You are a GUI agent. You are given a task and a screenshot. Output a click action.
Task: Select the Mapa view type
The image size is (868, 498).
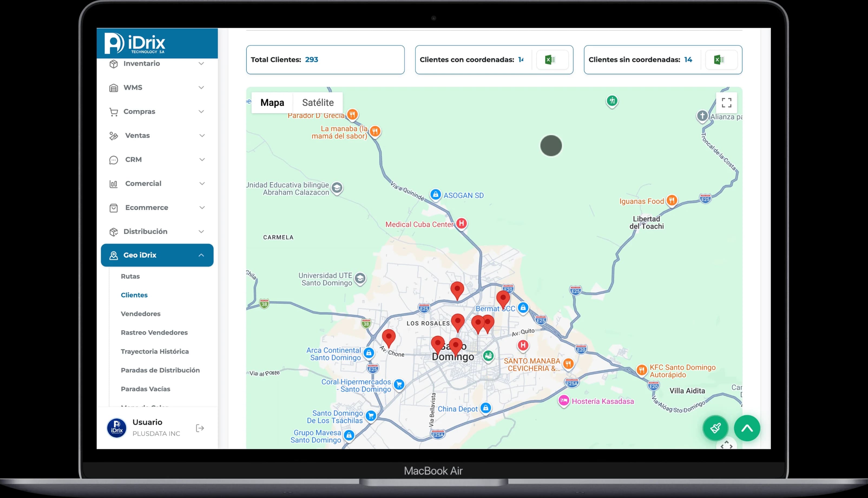tap(272, 103)
